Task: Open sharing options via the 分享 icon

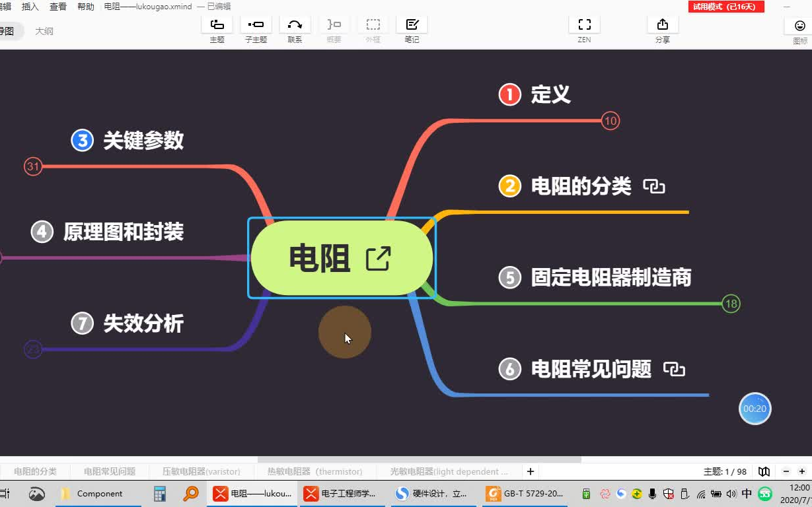Action: 662,25
